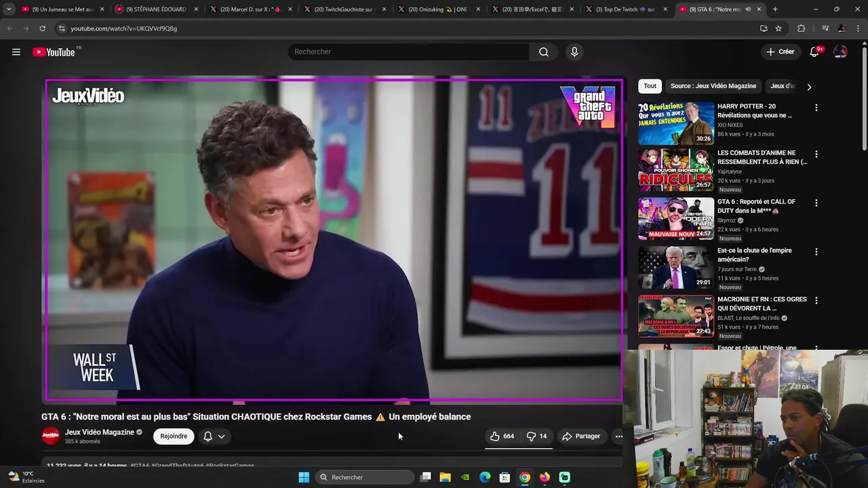Open YouTube notifications bell in header
868x488 pixels.
[x=815, y=52]
